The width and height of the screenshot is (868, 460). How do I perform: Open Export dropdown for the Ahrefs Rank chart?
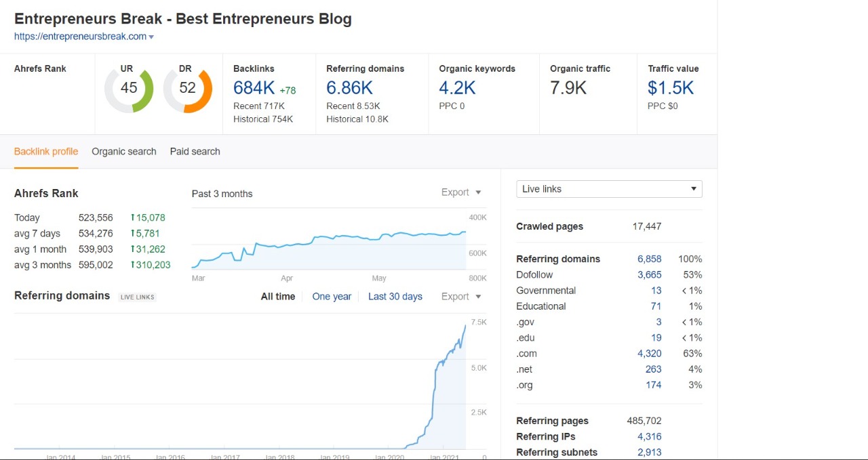point(460,192)
